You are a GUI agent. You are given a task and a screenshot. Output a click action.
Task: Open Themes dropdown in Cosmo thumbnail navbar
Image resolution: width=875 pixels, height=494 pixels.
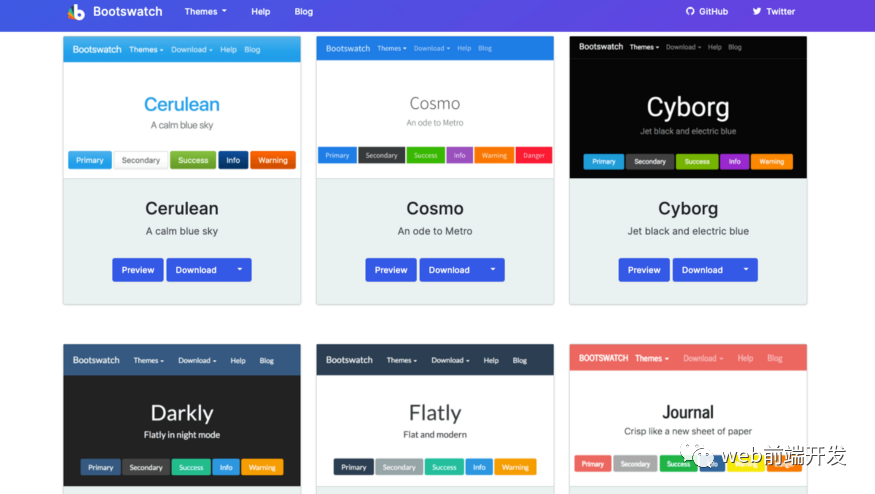coord(392,49)
